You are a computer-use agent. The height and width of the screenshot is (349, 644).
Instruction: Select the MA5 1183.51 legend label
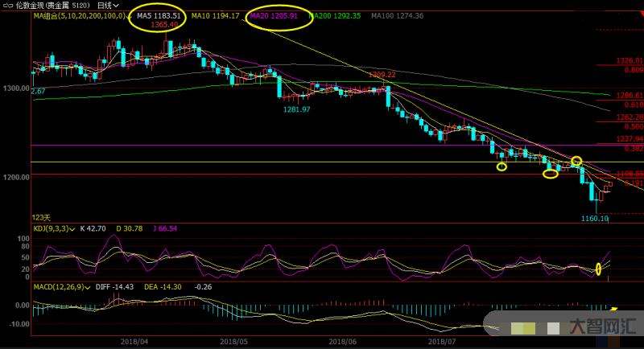159,16
